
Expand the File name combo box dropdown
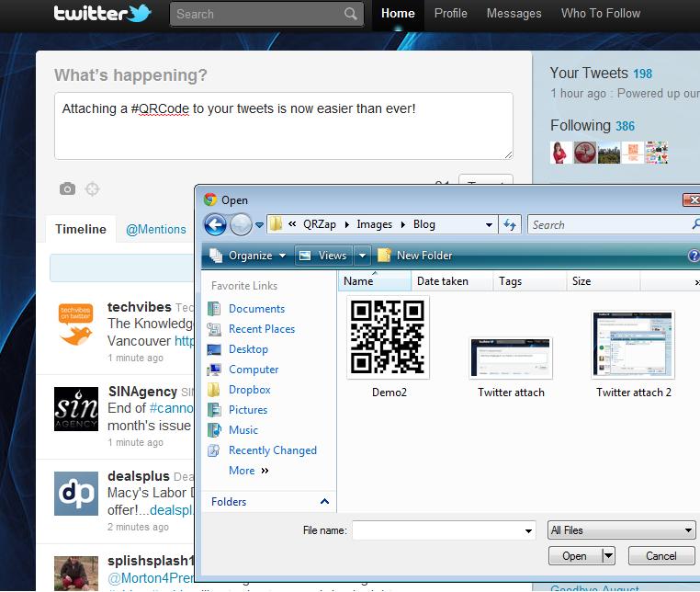tap(528, 530)
